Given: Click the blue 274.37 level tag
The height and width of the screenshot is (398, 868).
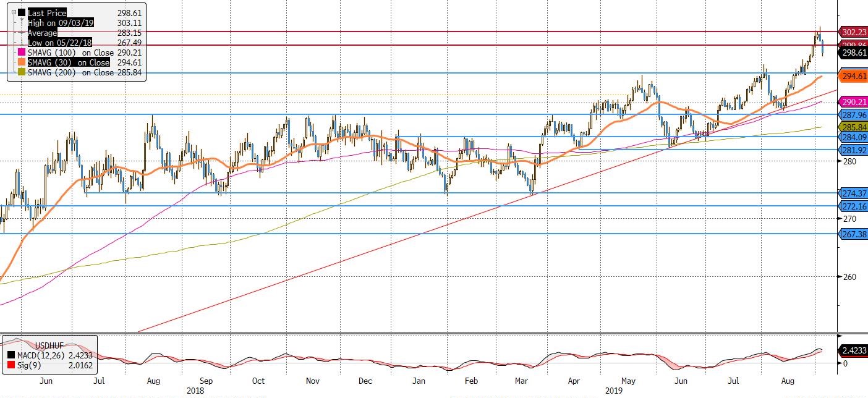Looking at the screenshot, I should click(854, 193).
